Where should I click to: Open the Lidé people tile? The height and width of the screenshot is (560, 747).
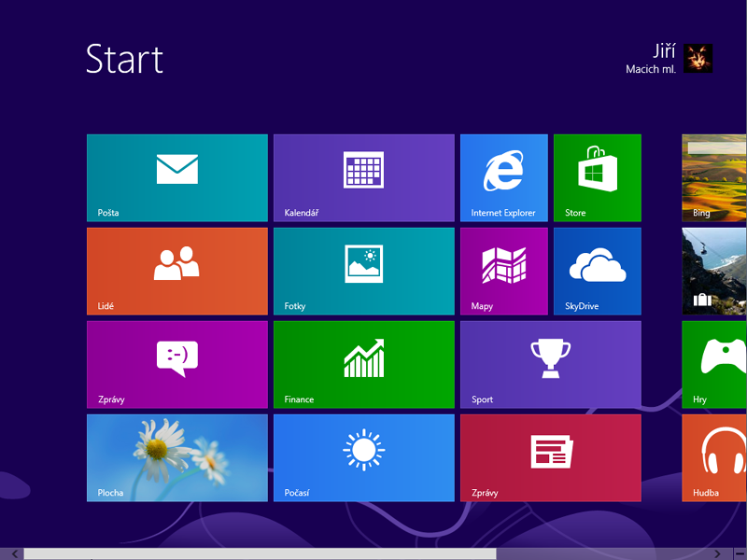pos(177,271)
